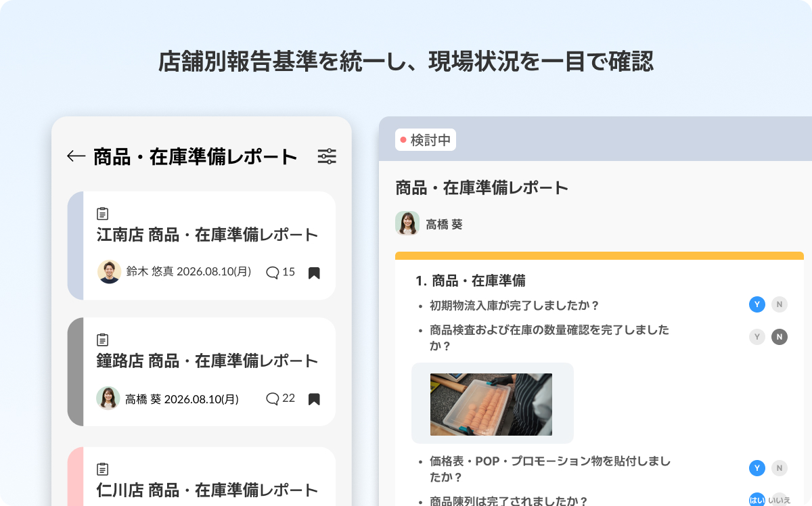Image resolution: width=812 pixels, height=506 pixels.
Task: Click 高橋 葵 avatar in report detail
Action: pyautogui.click(x=407, y=224)
